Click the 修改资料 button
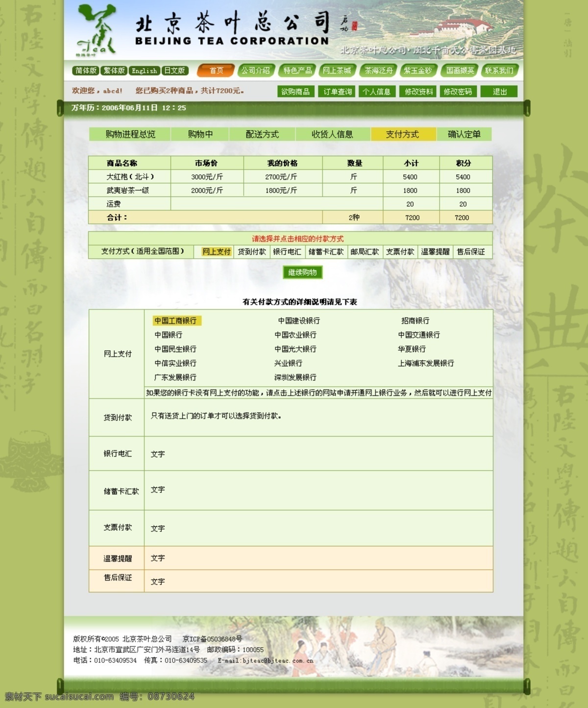Viewport: 588px width, 708px height. pos(419,92)
